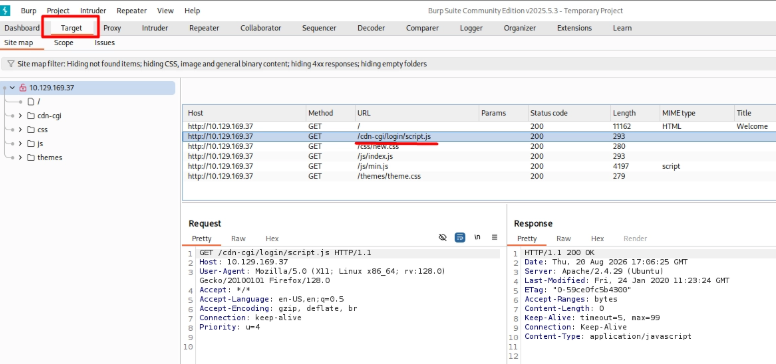Select the Response Render view tab

pos(635,238)
